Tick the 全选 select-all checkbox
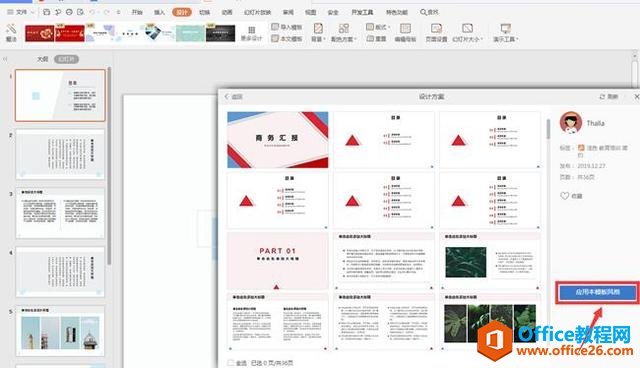 coord(231,363)
